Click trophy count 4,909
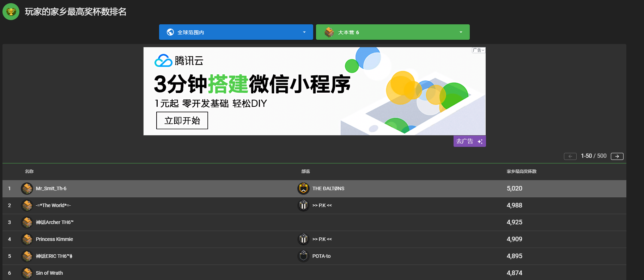644x280 pixels. point(515,239)
